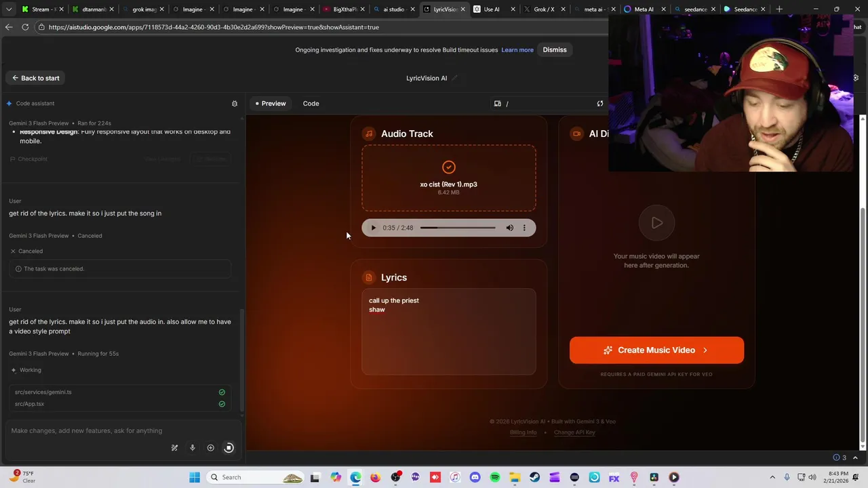The height and width of the screenshot is (488, 868).
Task: Open the annotate pencil tool in prompt box
Action: pyautogui.click(x=174, y=448)
